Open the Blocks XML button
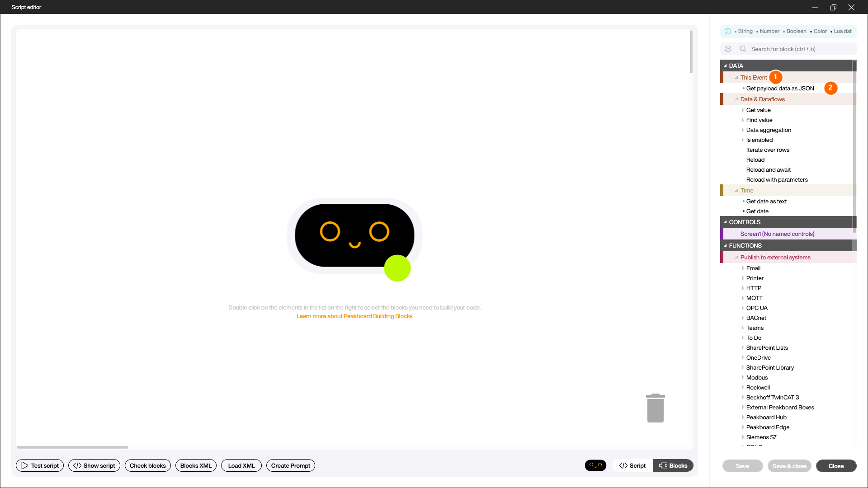Viewport: 868px width, 488px height. tap(196, 465)
